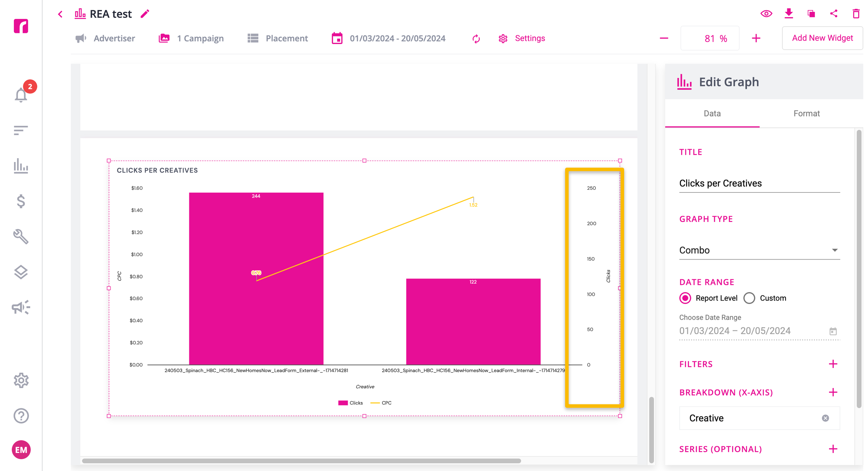Click the share icon in top bar
The image size is (868, 471).
tap(834, 14)
